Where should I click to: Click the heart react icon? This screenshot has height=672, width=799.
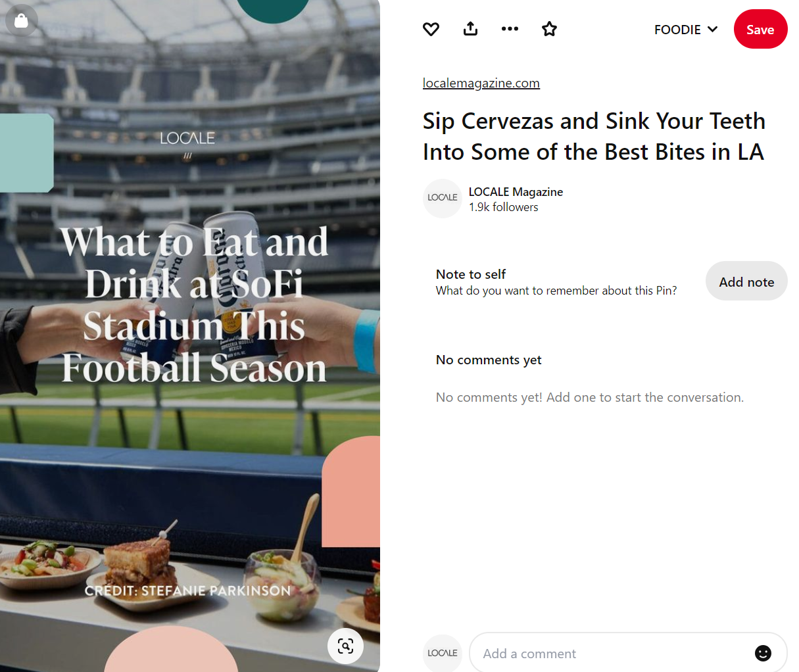pyautogui.click(x=431, y=29)
